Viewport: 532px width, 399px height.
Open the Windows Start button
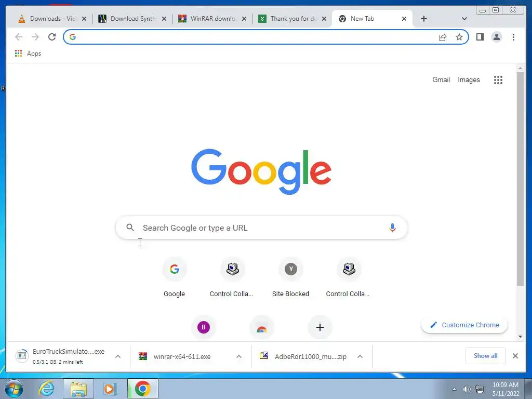[x=14, y=389]
